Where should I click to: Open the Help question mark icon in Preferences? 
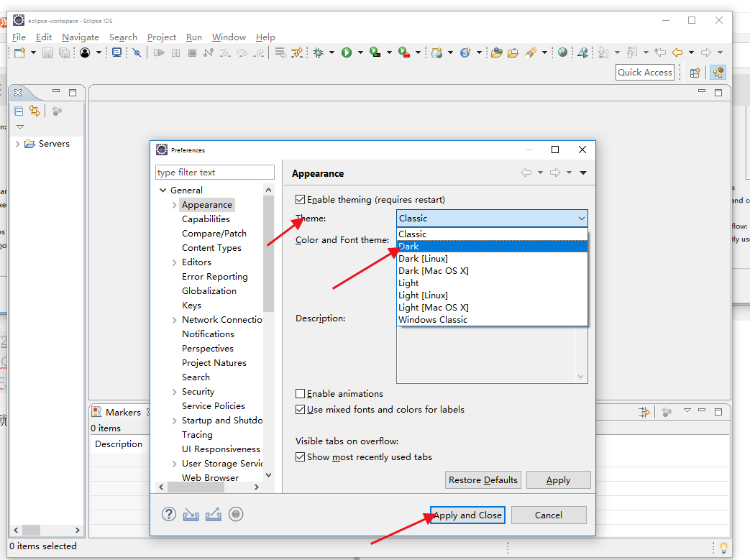[168, 514]
